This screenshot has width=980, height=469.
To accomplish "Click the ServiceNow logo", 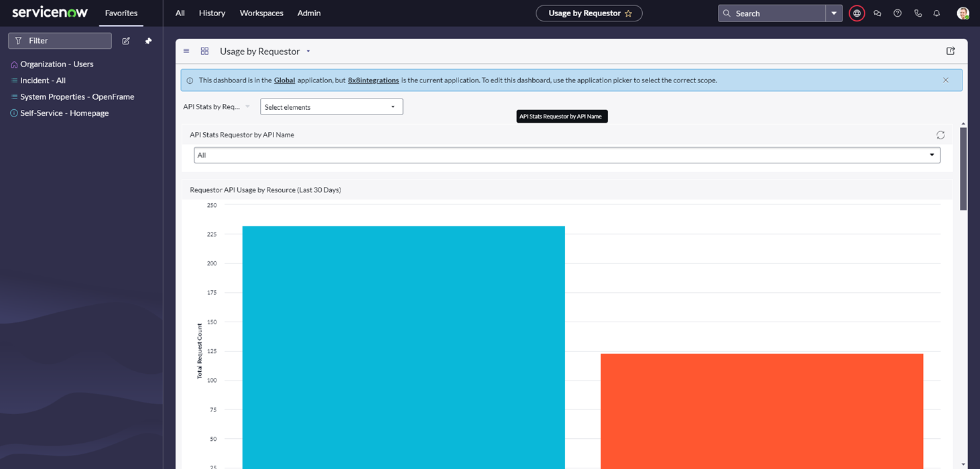I will point(50,13).
